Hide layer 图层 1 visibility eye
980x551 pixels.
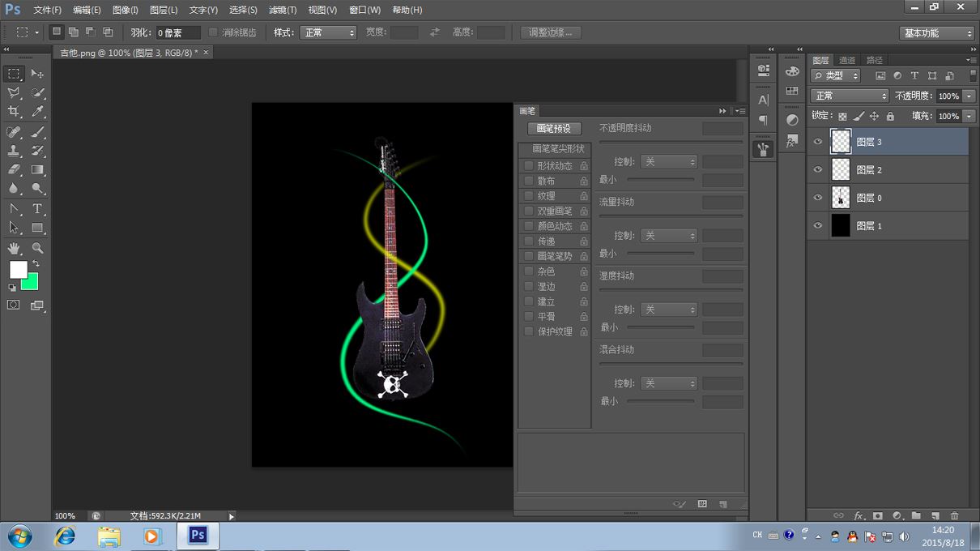(818, 226)
